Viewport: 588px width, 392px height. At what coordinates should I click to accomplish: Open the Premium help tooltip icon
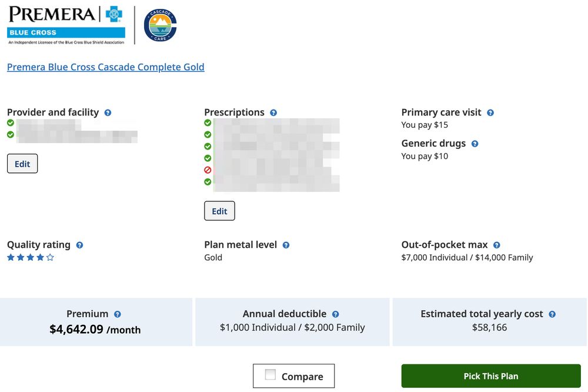(x=116, y=314)
